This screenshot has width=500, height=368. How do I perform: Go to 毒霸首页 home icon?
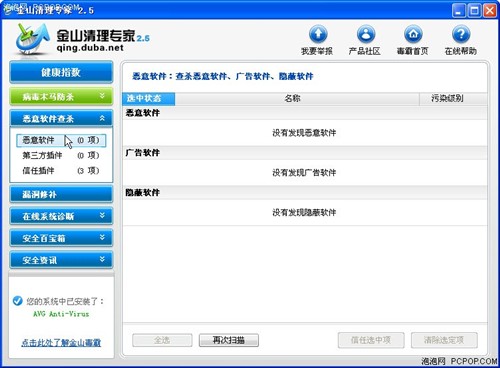tap(413, 34)
